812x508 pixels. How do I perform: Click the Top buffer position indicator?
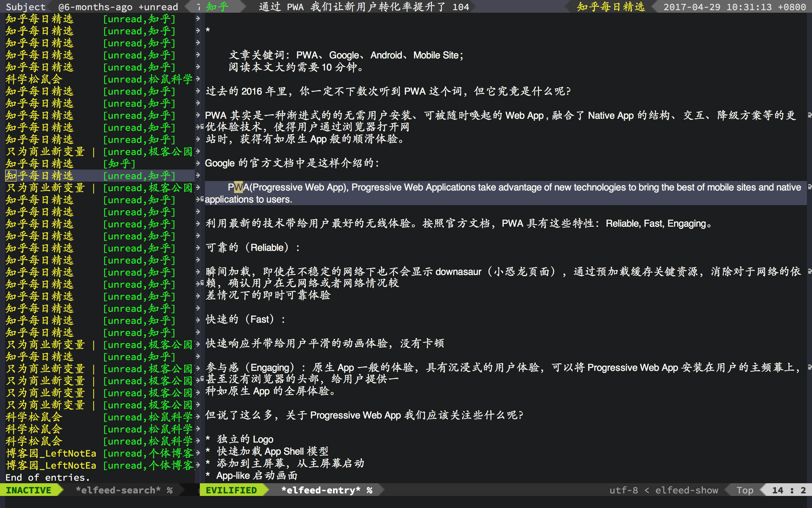(x=744, y=490)
